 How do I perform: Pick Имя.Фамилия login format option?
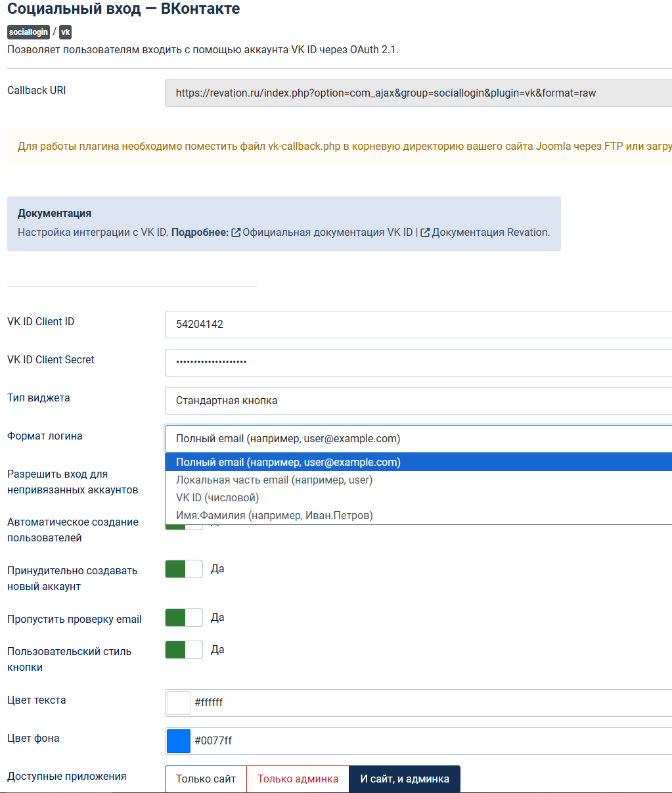pyautogui.click(x=274, y=516)
